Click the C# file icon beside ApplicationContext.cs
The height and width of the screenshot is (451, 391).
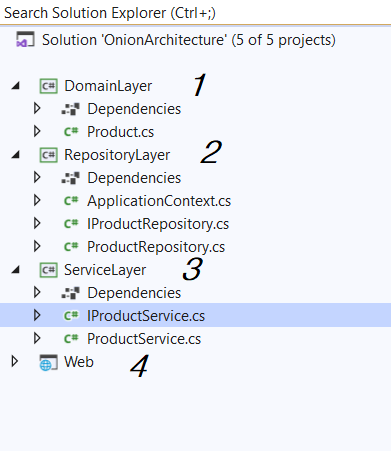(71, 201)
